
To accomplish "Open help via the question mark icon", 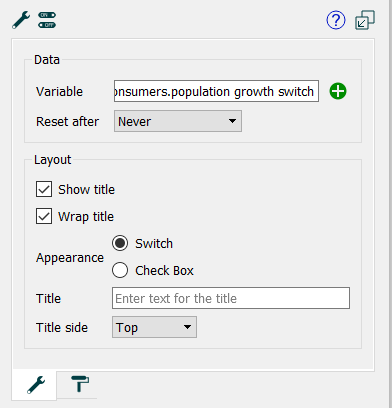I will (x=336, y=20).
